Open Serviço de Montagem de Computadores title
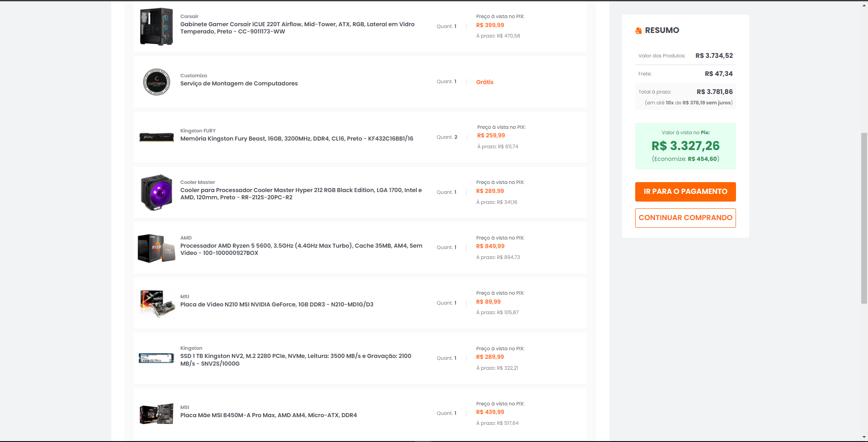This screenshot has width=868, height=442. (x=239, y=84)
